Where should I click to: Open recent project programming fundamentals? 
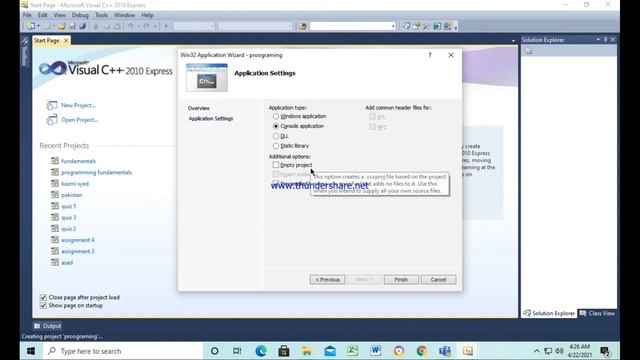(96, 172)
